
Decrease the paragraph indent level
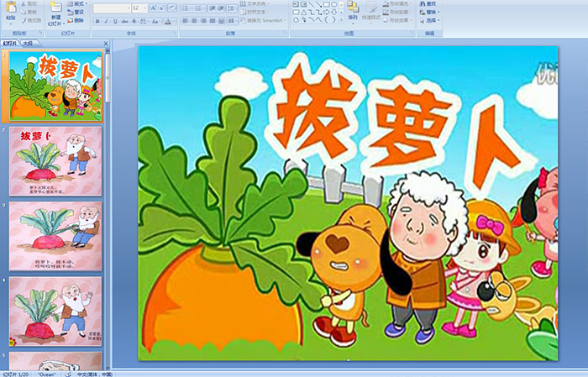coord(213,8)
